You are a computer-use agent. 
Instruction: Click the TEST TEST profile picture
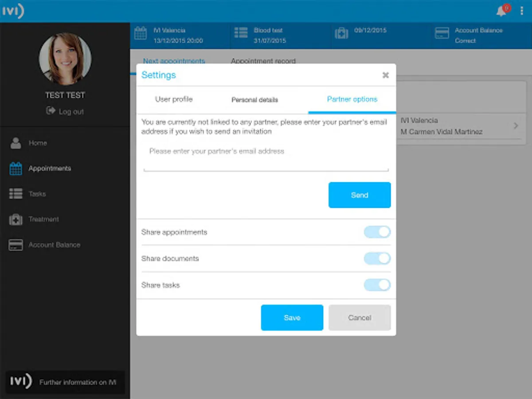click(x=65, y=58)
